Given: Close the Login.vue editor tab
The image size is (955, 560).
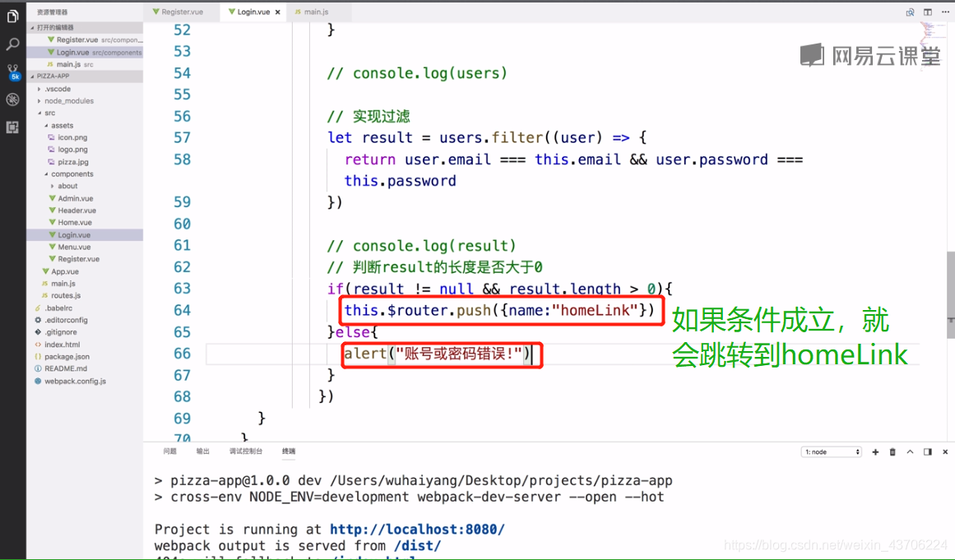Looking at the screenshot, I should 278,12.
